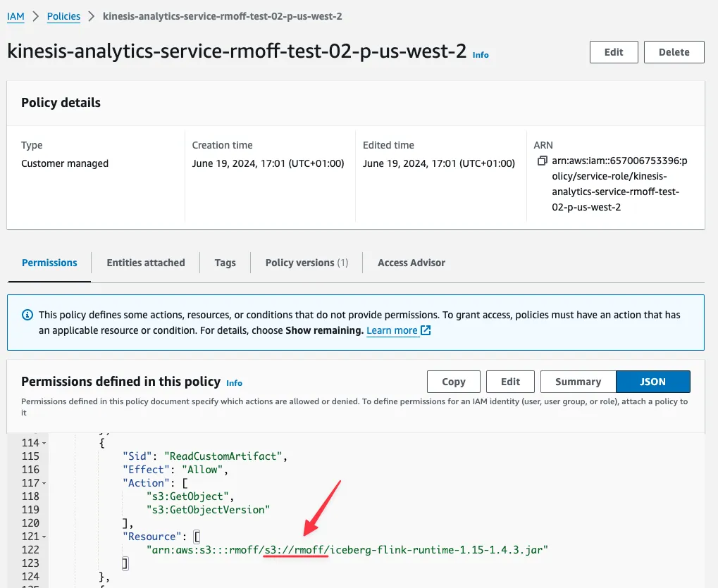The width and height of the screenshot is (718, 588).
Task: Click the "s3:GetObject" action line
Action: (x=190, y=496)
